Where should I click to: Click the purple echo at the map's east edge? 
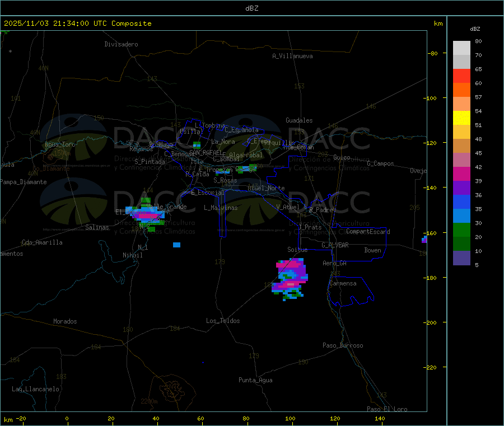click(424, 240)
